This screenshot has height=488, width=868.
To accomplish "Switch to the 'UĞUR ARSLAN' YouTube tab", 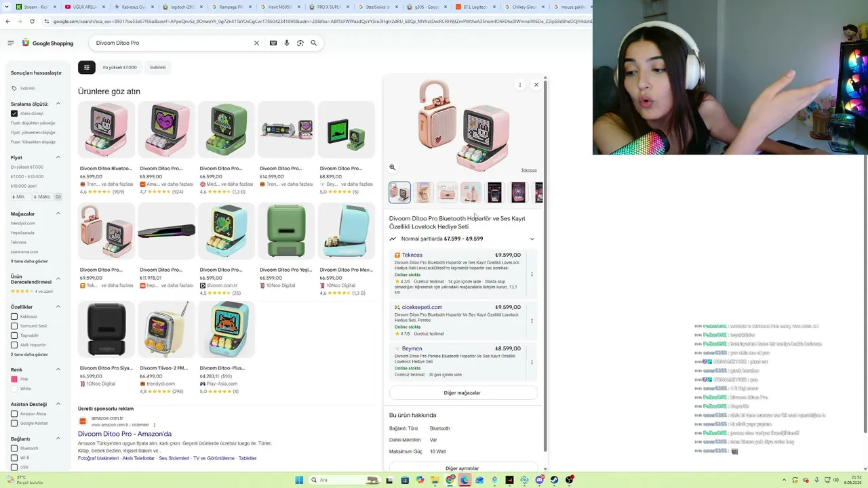I will click(x=84, y=7).
